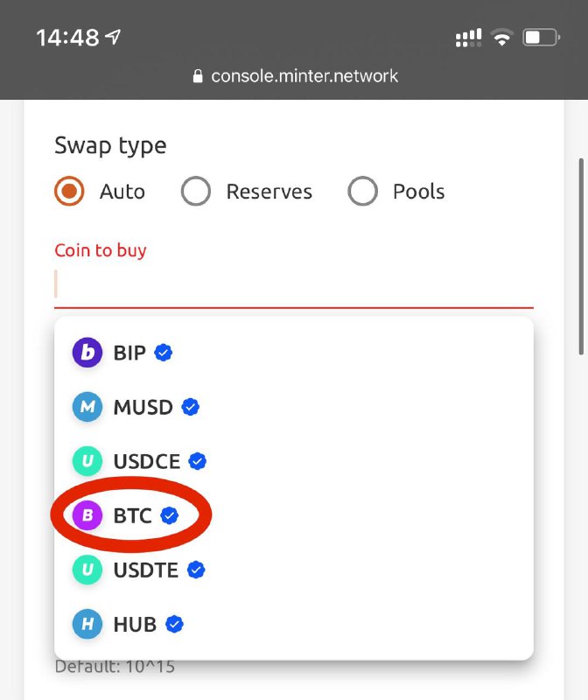Click the verified badge next to HUB

174,624
